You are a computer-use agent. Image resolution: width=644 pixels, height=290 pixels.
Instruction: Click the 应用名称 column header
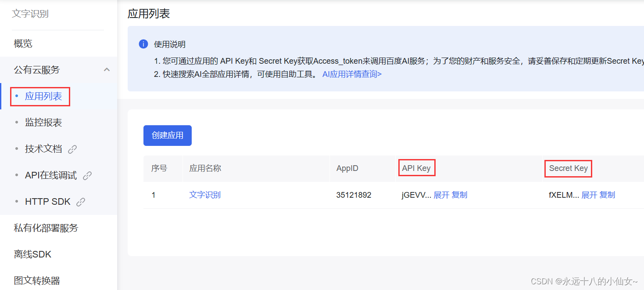click(x=205, y=168)
